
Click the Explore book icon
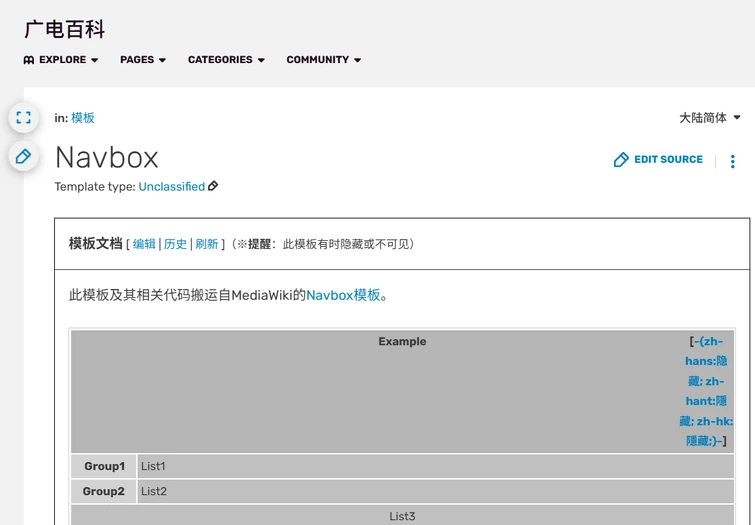[29, 60]
